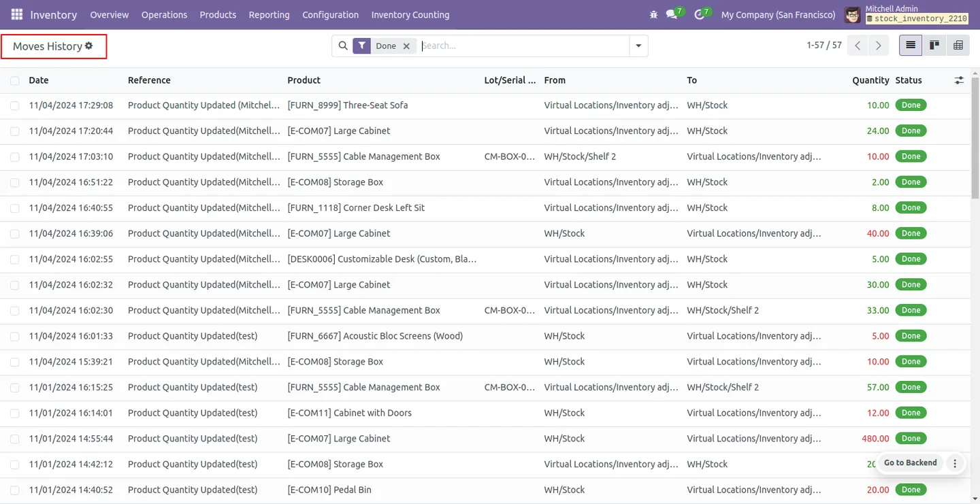The image size is (980, 504).
Task: Click the Moves History breadcrumb title
Action: (x=48, y=46)
